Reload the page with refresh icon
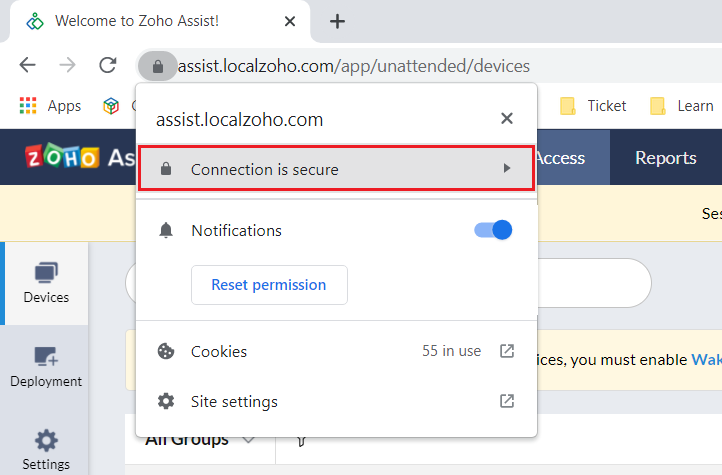 click(108, 65)
